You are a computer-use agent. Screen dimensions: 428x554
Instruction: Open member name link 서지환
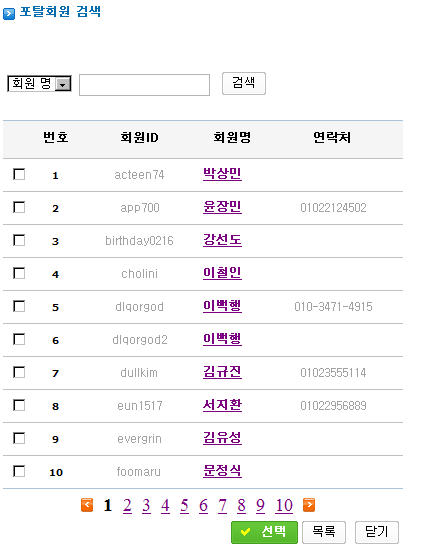pos(222,405)
